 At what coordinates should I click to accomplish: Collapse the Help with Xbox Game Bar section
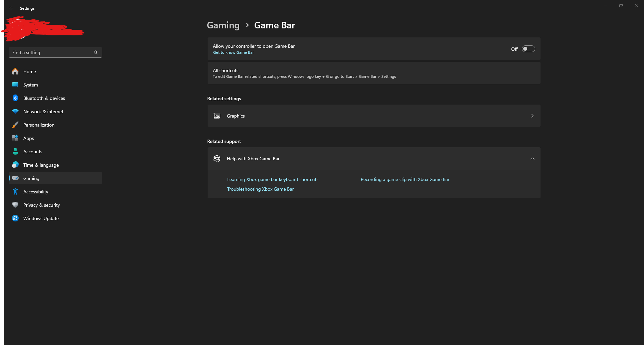coord(533,159)
